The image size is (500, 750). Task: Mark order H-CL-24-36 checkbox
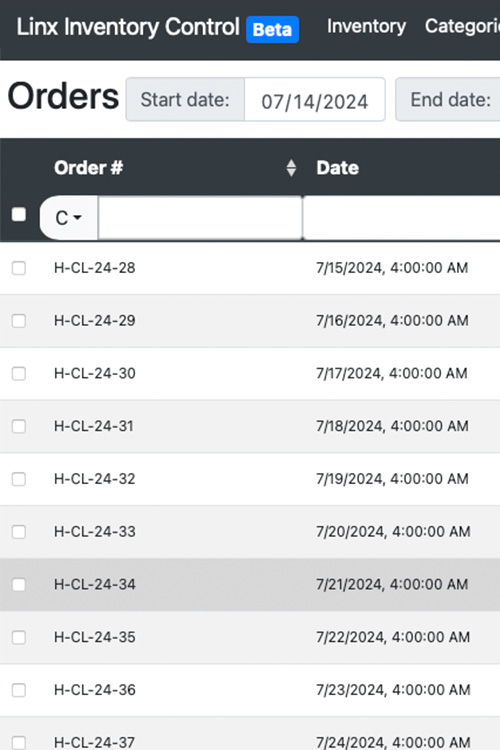(x=19, y=690)
